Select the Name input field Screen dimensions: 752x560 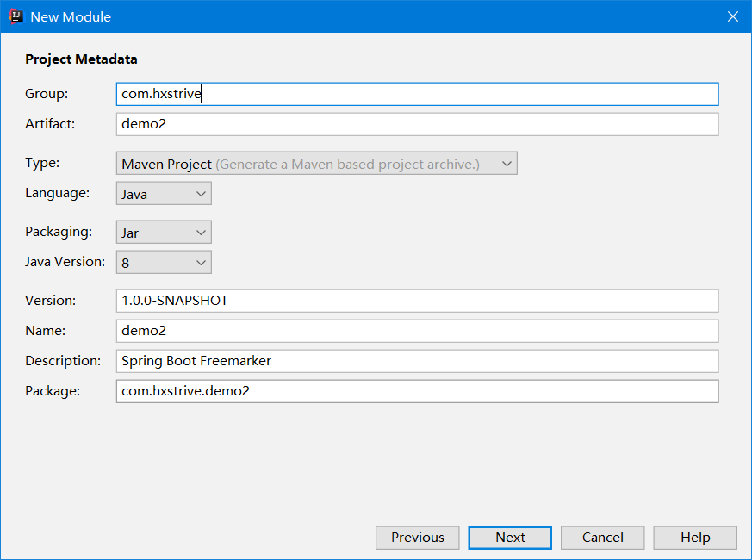pos(417,331)
